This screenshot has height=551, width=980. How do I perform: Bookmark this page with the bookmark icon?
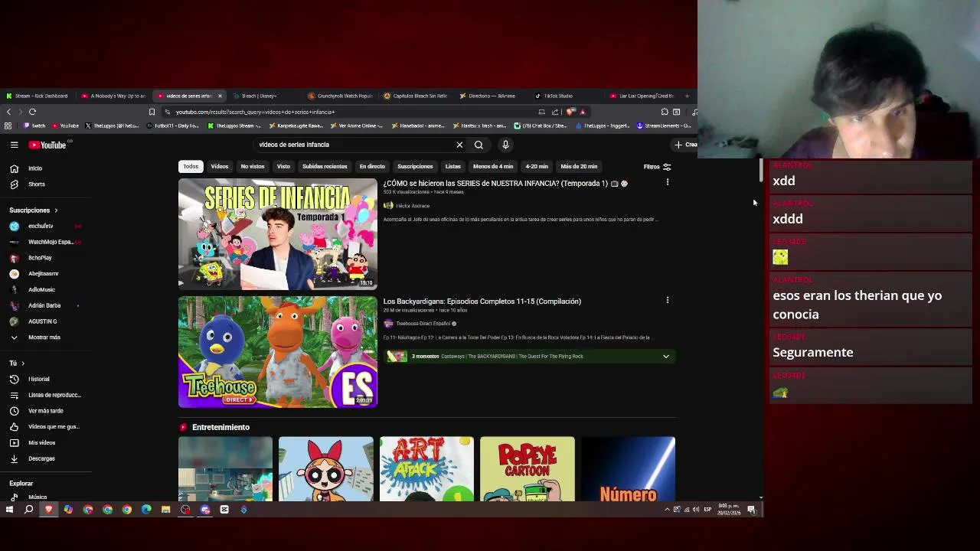[x=152, y=112]
